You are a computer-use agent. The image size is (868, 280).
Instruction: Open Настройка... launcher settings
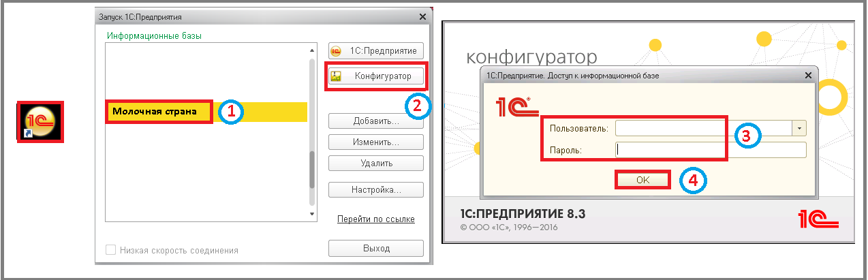(x=376, y=189)
